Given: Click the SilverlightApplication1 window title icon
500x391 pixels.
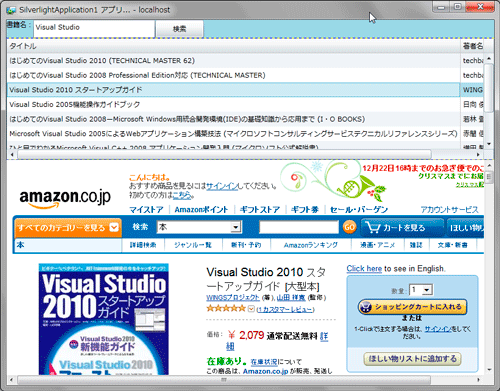Looking at the screenshot, I should click(x=11, y=10).
